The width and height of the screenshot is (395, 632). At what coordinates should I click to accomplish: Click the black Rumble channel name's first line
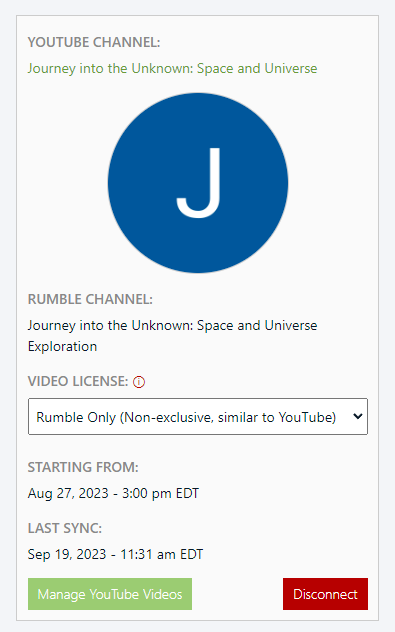click(x=173, y=326)
